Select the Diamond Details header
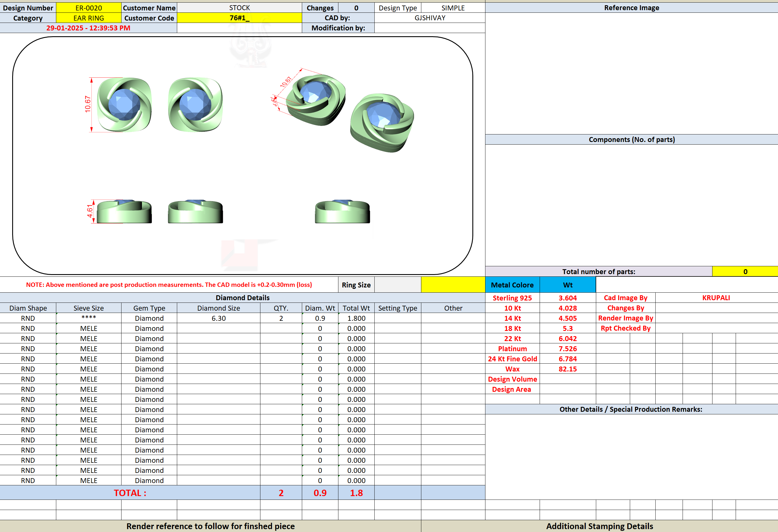 [x=242, y=298]
